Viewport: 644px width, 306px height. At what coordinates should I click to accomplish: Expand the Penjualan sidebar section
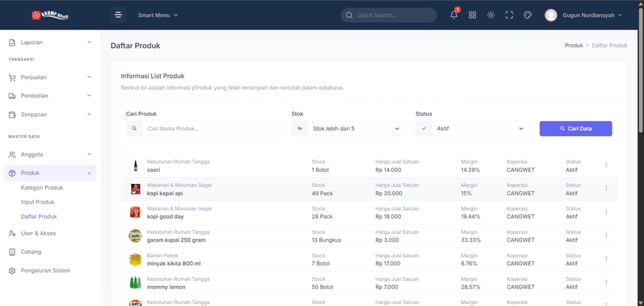(x=50, y=77)
